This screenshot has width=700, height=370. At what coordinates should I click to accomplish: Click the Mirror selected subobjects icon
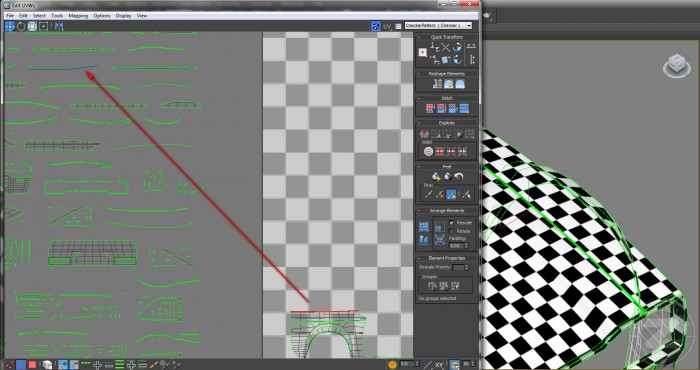58,26
